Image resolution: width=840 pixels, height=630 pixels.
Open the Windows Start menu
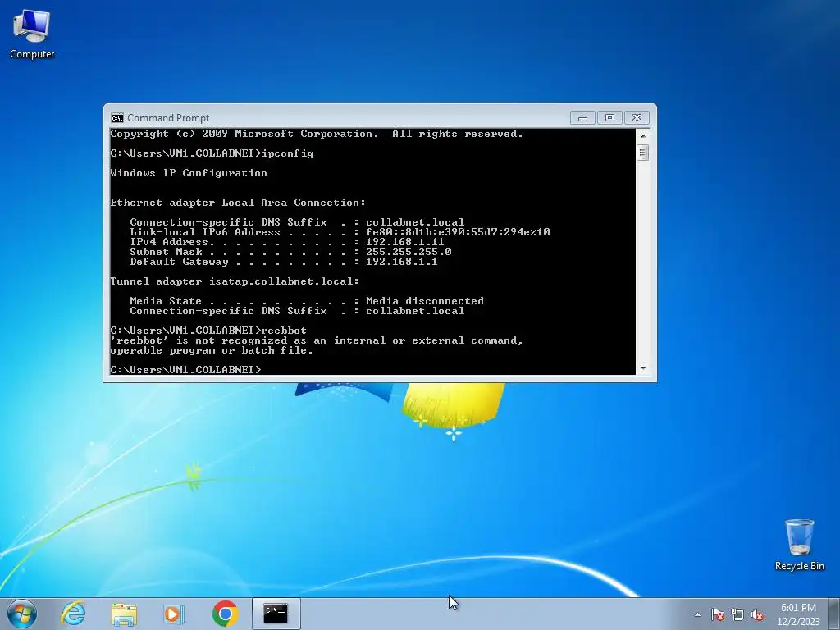[x=22, y=614]
